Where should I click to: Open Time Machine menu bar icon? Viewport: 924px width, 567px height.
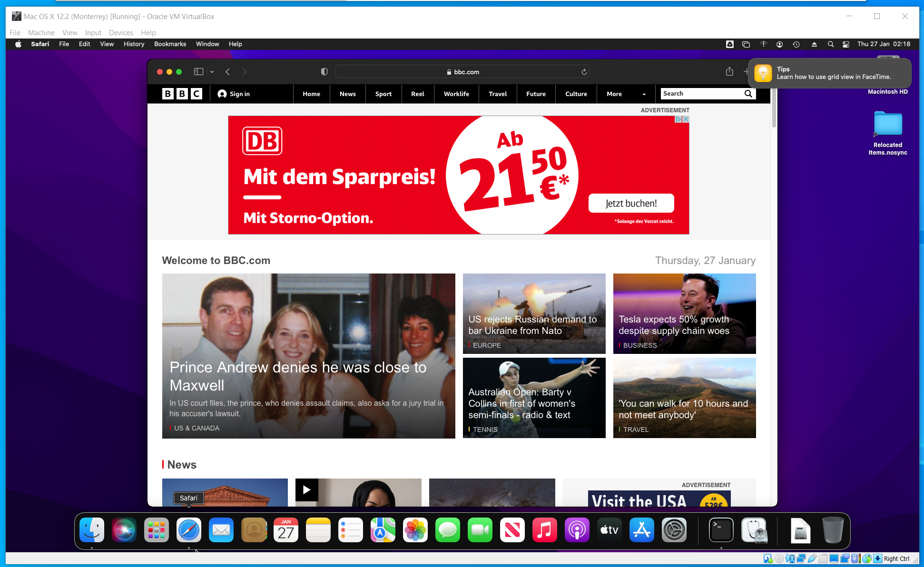click(796, 44)
